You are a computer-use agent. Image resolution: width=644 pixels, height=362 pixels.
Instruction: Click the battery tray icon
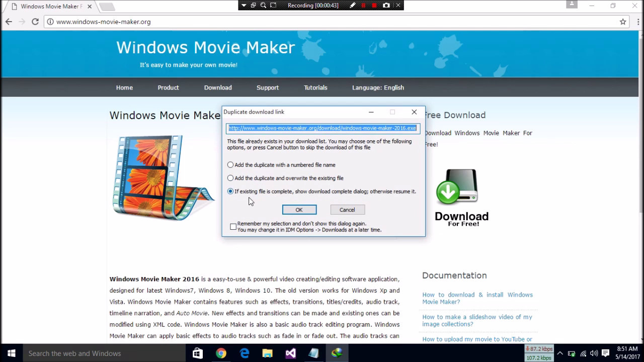tap(572, 353)
